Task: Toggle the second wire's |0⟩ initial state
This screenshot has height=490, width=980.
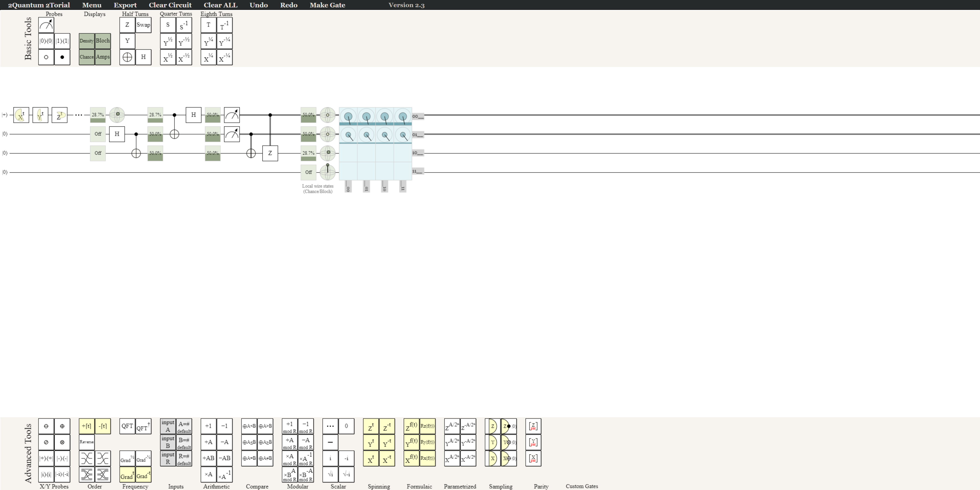Action: coord(5,134)
